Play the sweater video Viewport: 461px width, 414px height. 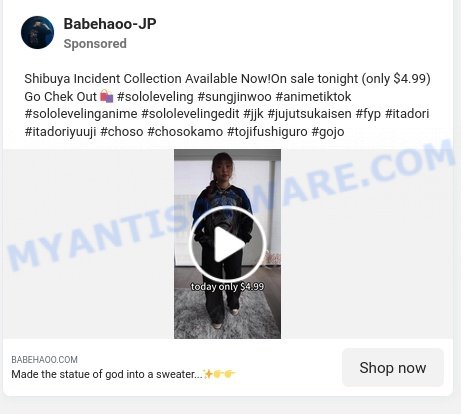pos(227,244)
